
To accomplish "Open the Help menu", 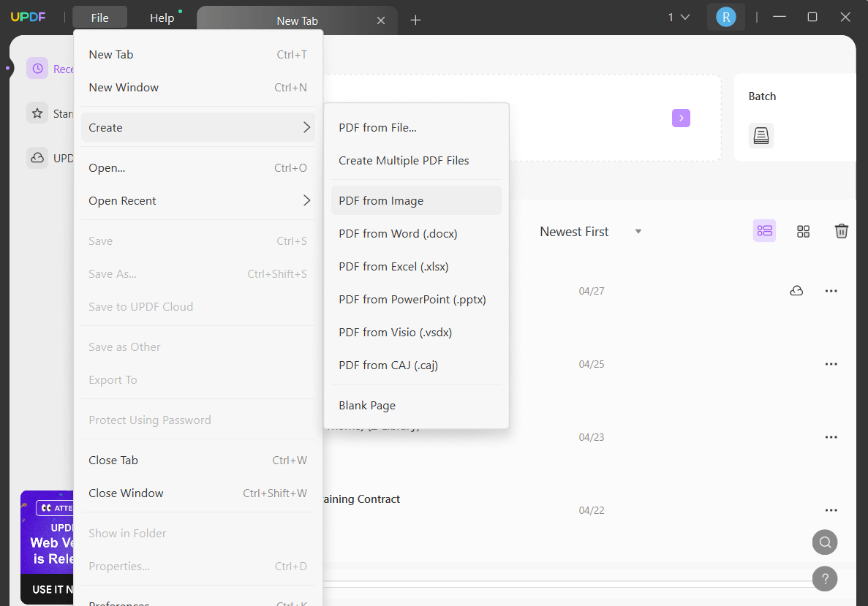I will point(161,17).
